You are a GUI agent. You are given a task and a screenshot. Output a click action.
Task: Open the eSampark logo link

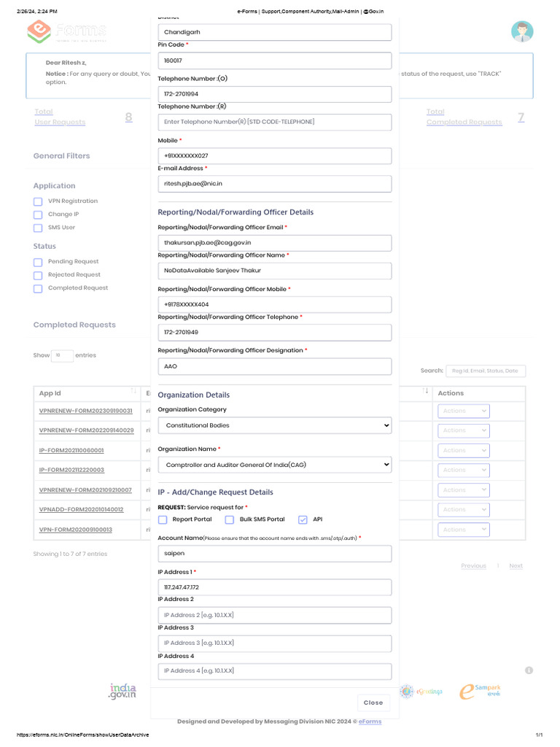(x=480, y=691)
